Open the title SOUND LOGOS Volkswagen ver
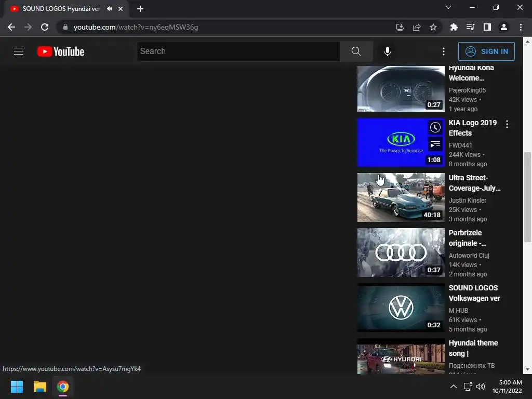Image resolution: width=532 pixels, height=399 pixels. 474,293
